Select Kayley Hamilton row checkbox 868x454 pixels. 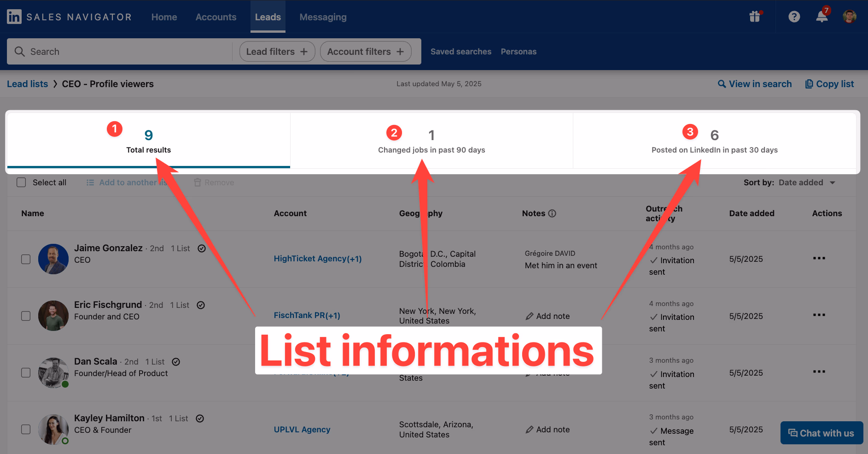click(x=26, y=429)
